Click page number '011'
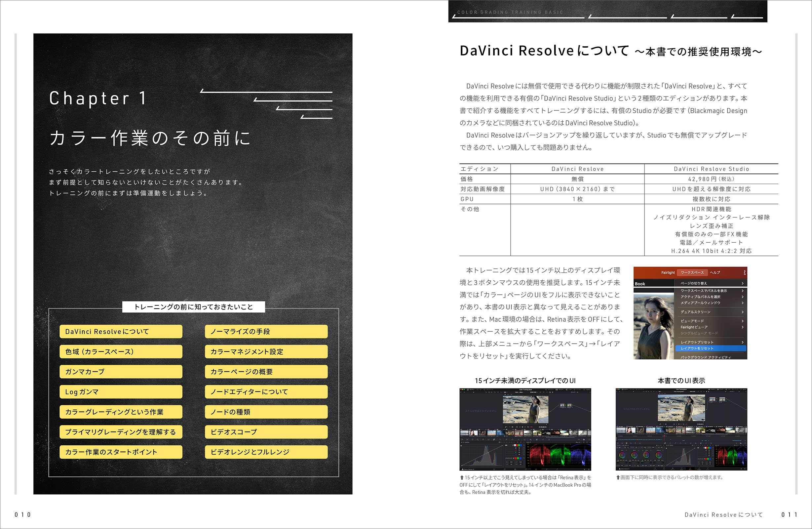Image resolution: width=812 pixels, height=529 pixels. point(790,515)
